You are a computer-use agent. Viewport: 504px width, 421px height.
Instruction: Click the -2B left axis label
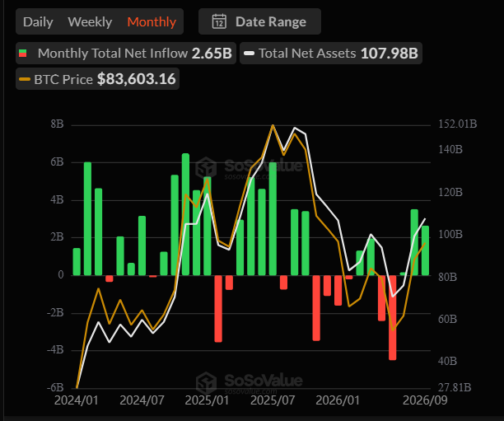pyautogui.click(x=55, y=312)
